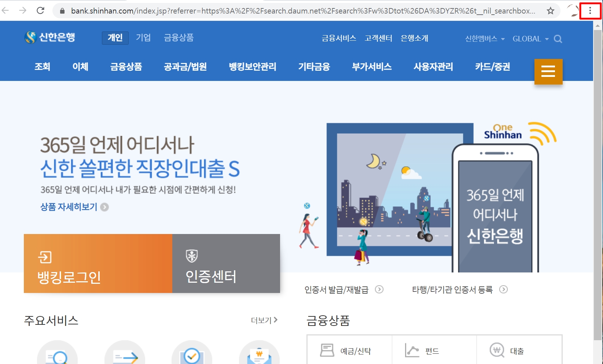Viewport: 603px width, 364px height.
Task: Click second 주요서비스 transfer arrow icon
Action: (x=125, y=353)
